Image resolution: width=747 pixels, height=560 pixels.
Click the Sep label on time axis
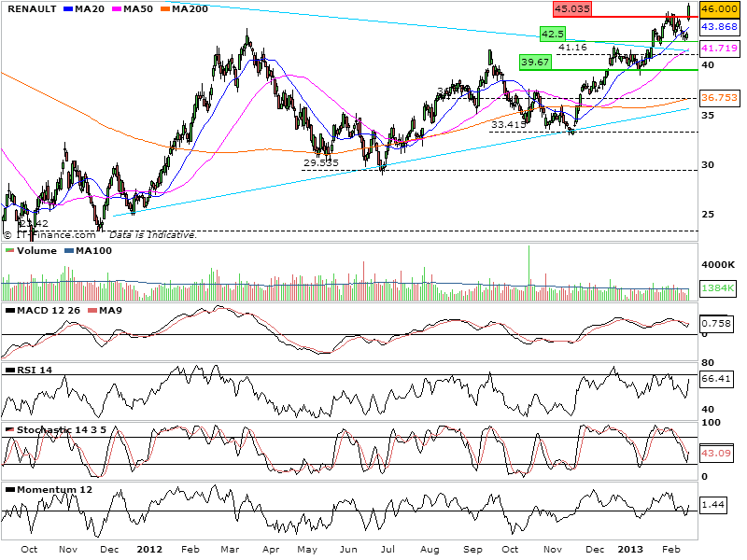[472, 550]
